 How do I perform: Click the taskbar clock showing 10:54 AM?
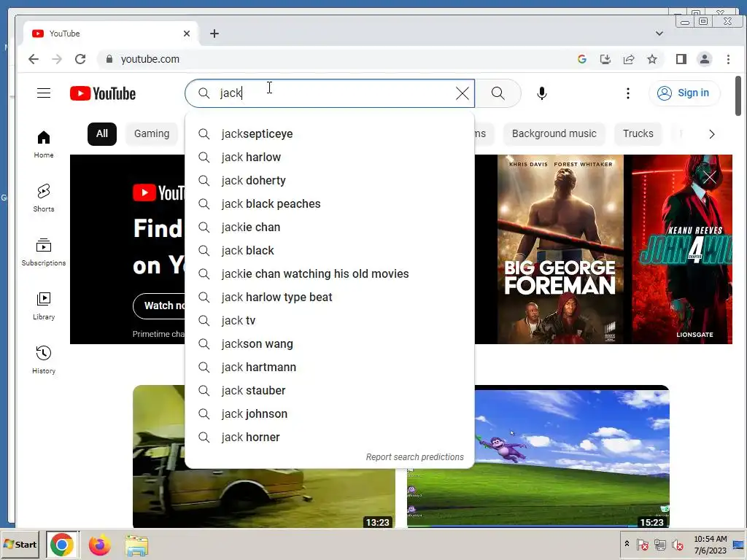(710, 544)
